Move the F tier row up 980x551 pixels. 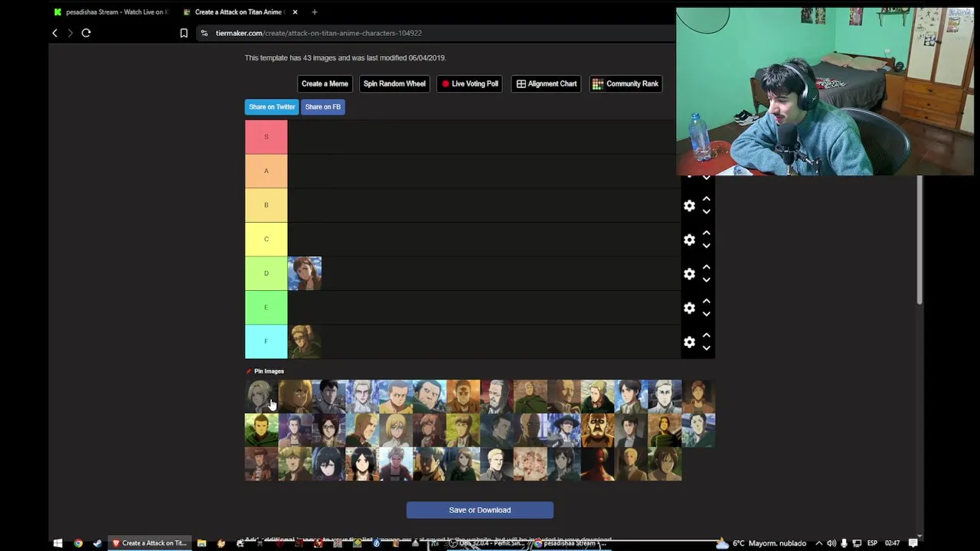707,335
